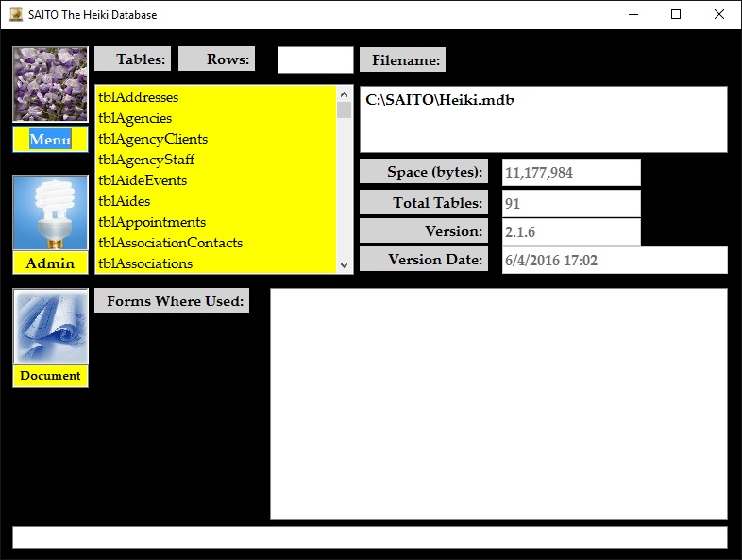Choose tblAgencyClients table entry
This screenshot has width=742, height=560.
point(153,139)
